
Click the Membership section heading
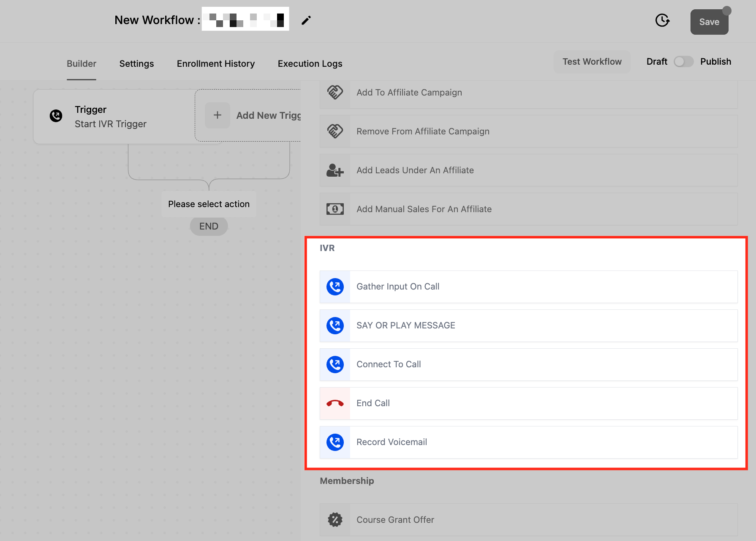coord(347,481)
